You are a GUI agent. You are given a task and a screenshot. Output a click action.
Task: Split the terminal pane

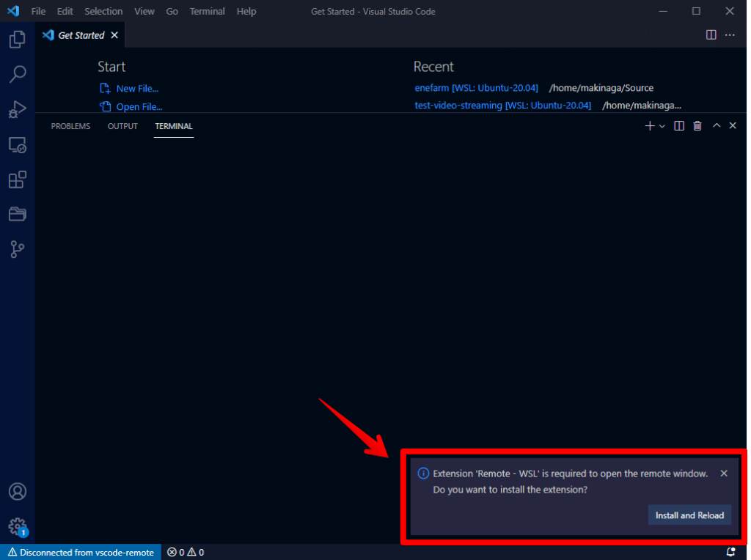click(x=678, y=125)
